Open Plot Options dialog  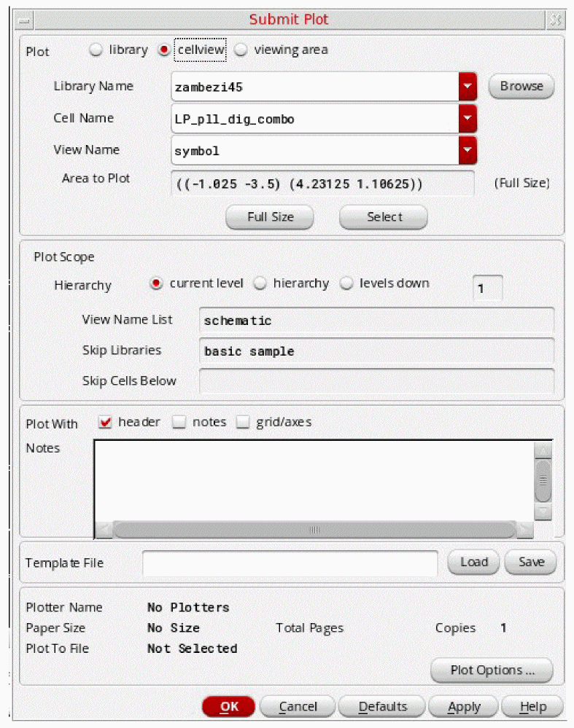tap(492, 670)
